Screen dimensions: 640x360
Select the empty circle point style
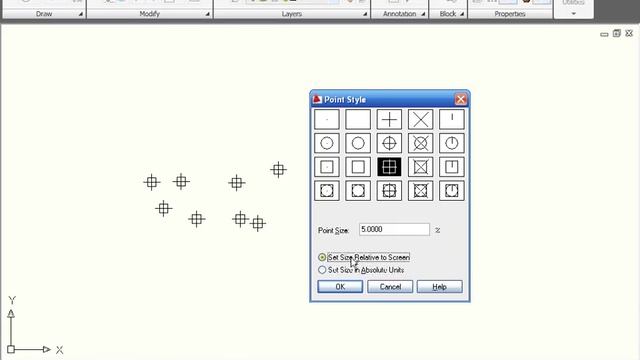pos(358,143)
